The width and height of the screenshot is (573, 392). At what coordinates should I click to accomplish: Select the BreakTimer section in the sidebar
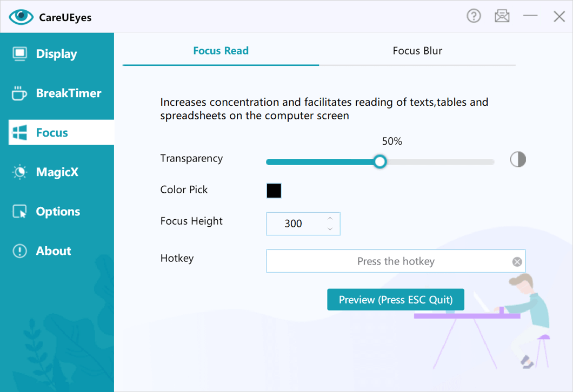click(68, 93)
